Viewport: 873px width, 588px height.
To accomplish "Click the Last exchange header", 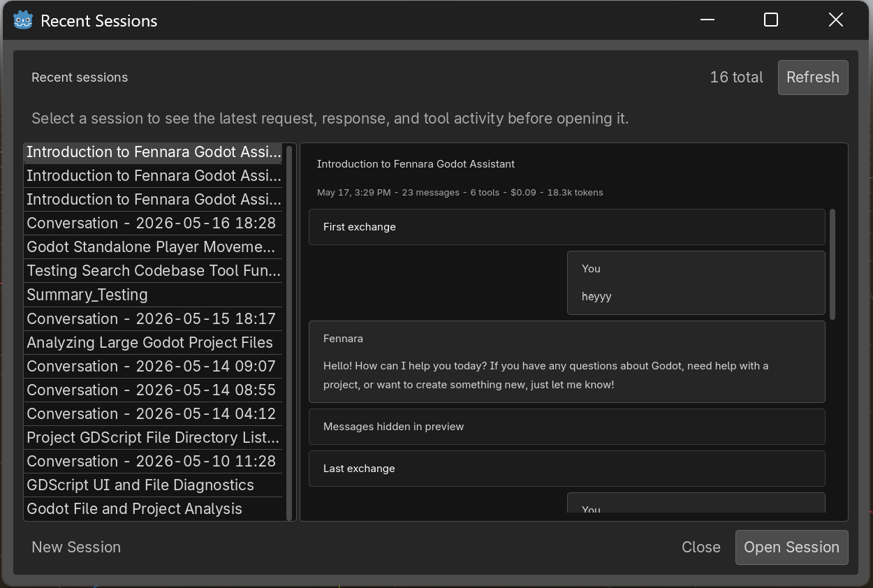I will click(566, 469).
